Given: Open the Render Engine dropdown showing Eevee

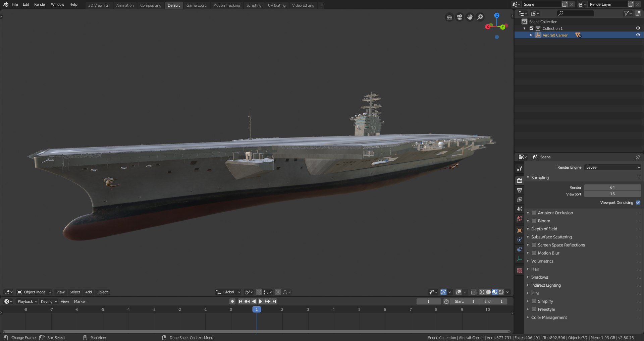Looking at the screenshot, I should 612,167.
